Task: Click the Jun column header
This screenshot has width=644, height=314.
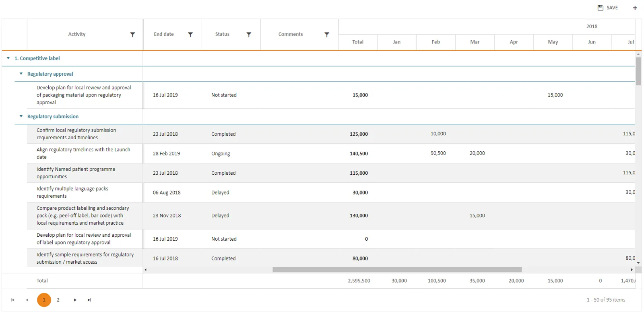Action: click(x=592, y=42)
